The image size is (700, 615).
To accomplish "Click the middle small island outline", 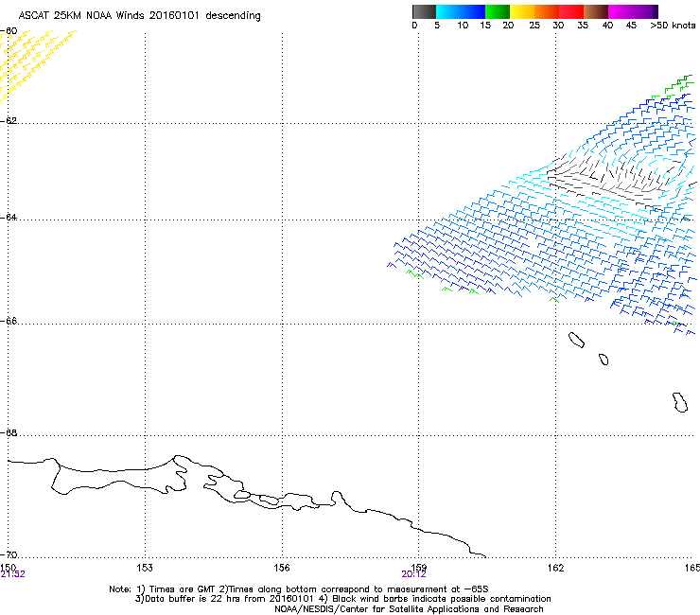I will [604, 360].
